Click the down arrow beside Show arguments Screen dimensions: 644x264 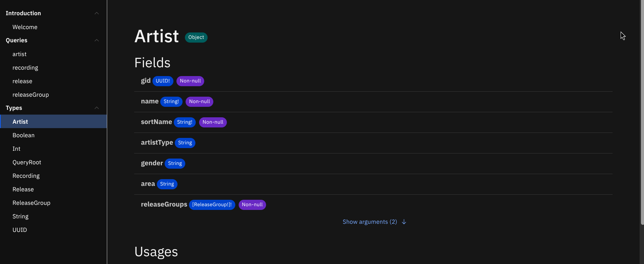tap(404, 222)
